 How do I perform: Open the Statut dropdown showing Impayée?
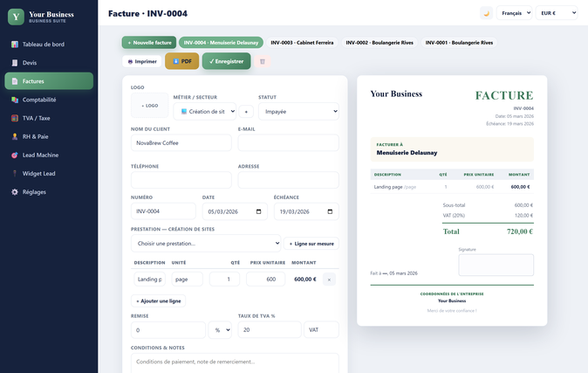[x=298, y=112]
